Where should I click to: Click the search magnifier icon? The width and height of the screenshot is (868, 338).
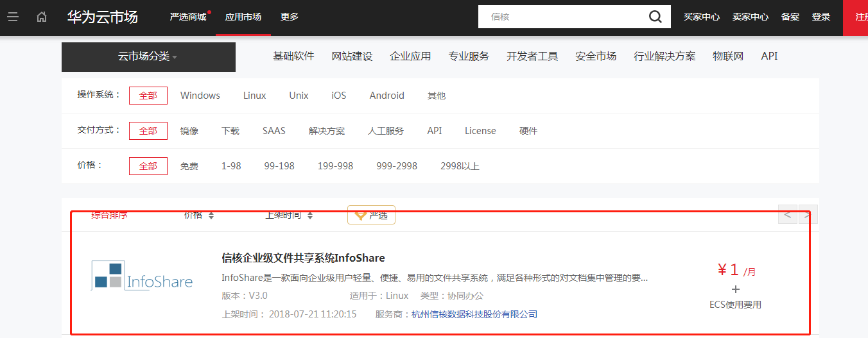pos(655,17)
